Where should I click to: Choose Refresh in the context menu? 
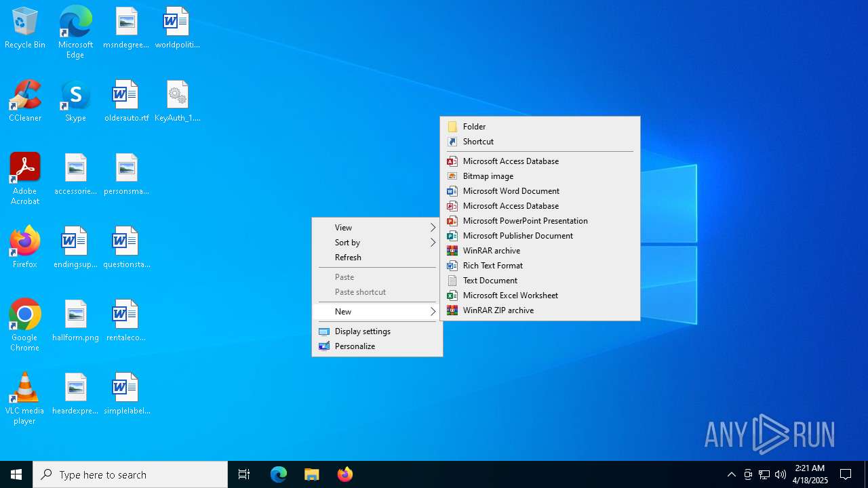377,258
